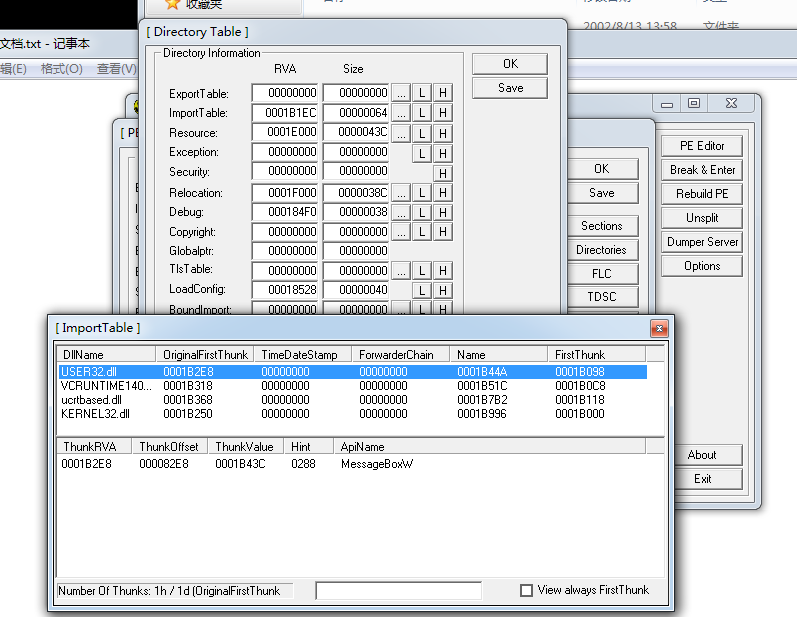Click the FirstThunk column header
This screenshot has width=797, height=617.
[597, 354]
